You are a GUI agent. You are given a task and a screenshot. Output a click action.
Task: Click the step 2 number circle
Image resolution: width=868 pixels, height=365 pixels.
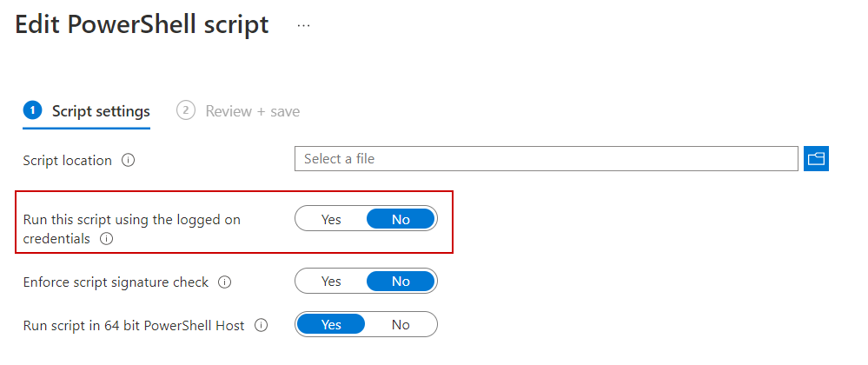tap(185, 111)
